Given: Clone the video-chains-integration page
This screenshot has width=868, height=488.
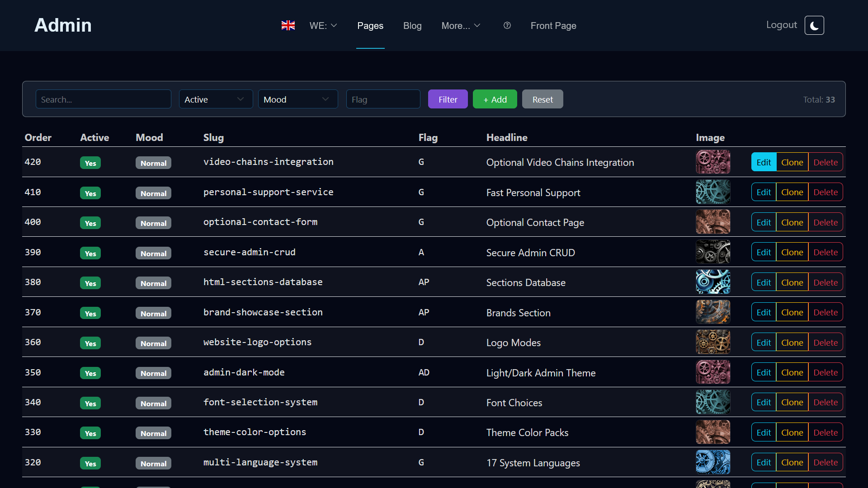Looking at the screenshot, I should 792,162.
